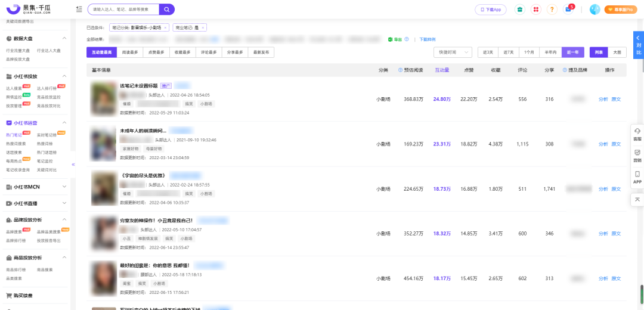Click the orange question mark help icon
Viewport: 644px width, 310px height.
552,10
